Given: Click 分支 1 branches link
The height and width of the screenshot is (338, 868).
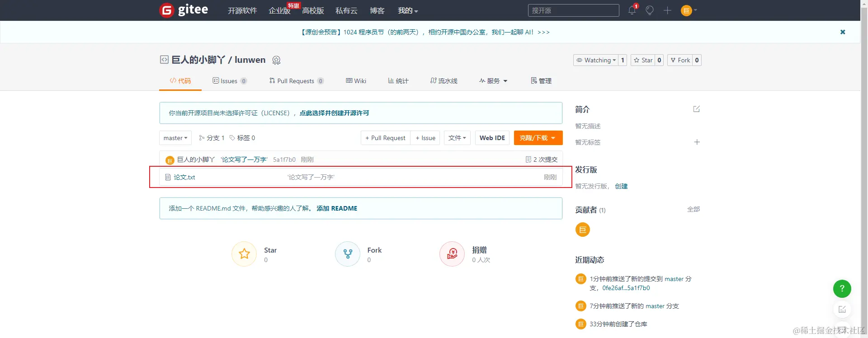Looking at the screenshot, I should pyautogui.click(x=212, y=138).
